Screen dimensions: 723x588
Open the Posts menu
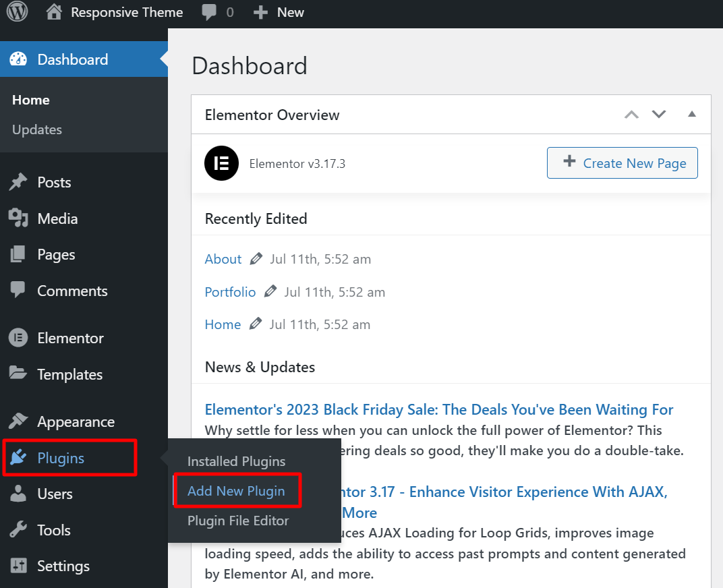[x=54, y=183]
